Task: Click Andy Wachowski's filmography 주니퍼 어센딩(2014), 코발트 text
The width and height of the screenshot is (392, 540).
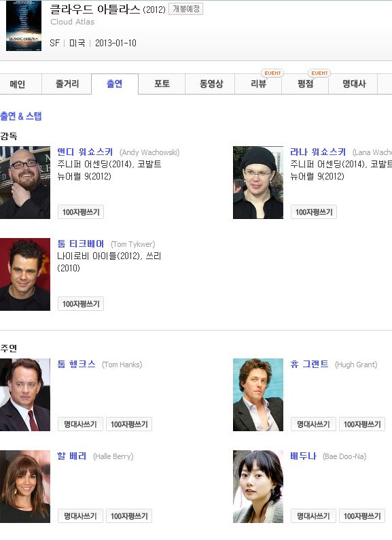Action: click(x=109, y=165)
